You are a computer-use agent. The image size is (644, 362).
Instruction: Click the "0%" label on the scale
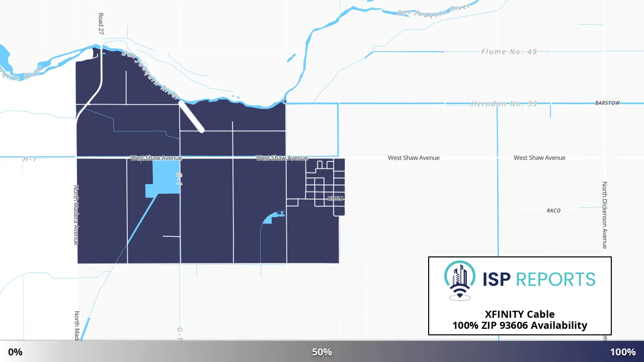[x=15, y=352]
